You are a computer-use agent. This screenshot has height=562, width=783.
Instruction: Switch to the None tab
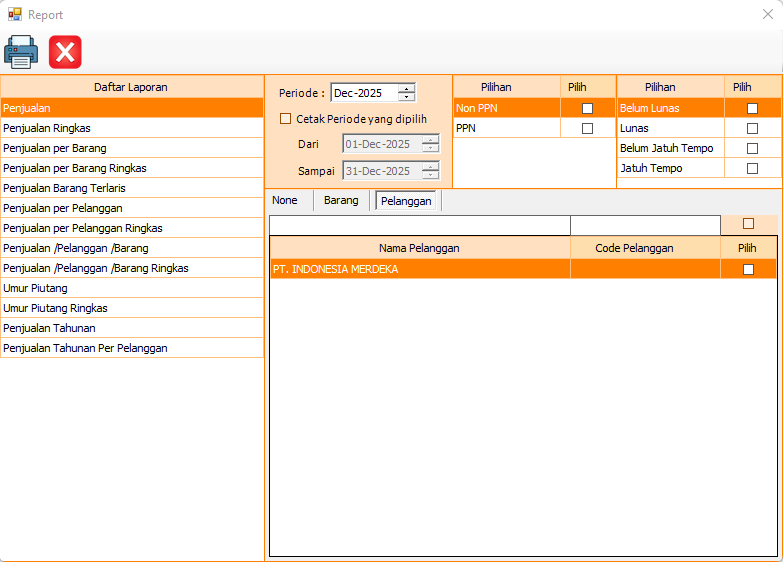click(285, 200)
